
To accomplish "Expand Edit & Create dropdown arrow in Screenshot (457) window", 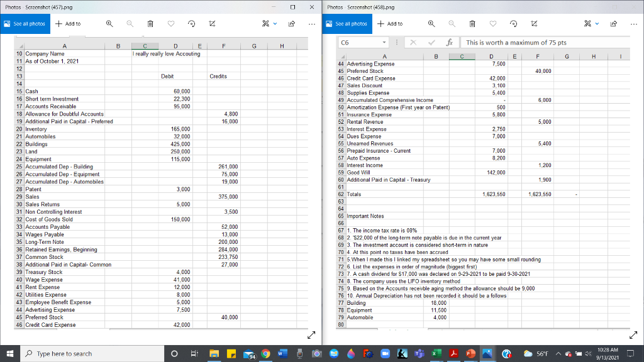I will coord(275,24).
